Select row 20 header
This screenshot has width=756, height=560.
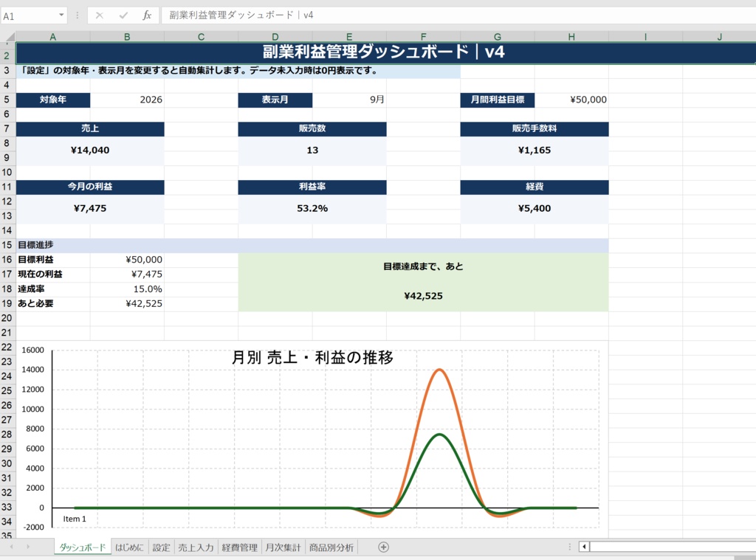[x=7, y=317]
